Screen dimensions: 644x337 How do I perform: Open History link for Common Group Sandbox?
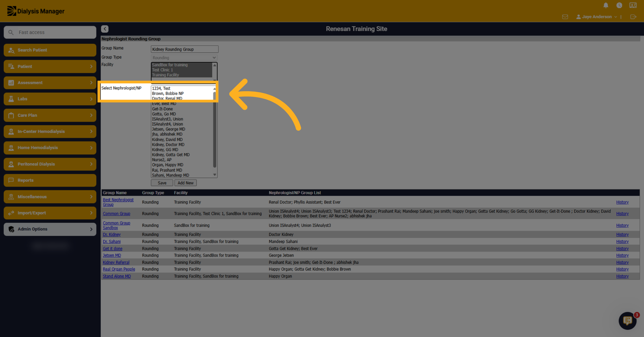pyautogui.click(x=622, y=225)
